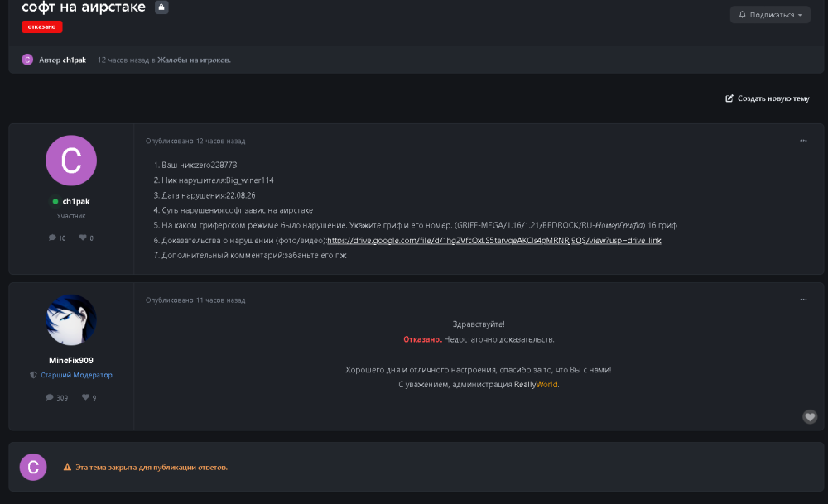Viewport: 828px width, 504px height.
Task: Click the red отказано tag
Action: (41, 27)
